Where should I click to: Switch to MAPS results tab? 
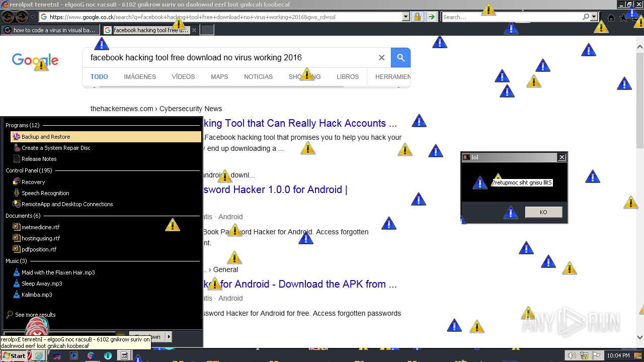point(219,77)
